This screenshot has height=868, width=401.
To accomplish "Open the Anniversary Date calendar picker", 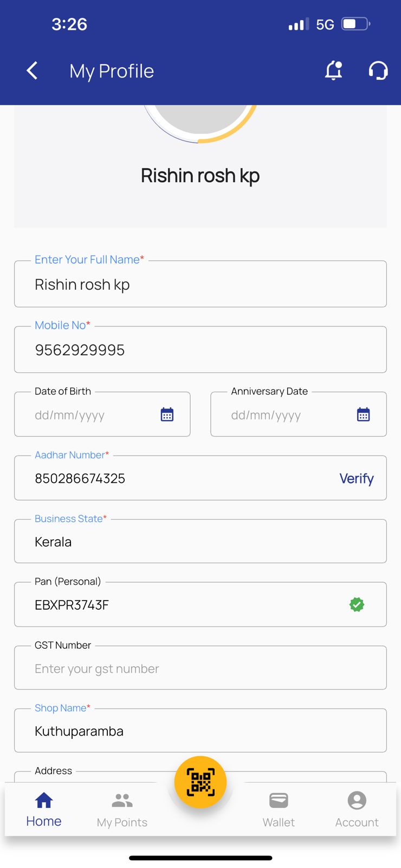I will [x=363, y=414].
